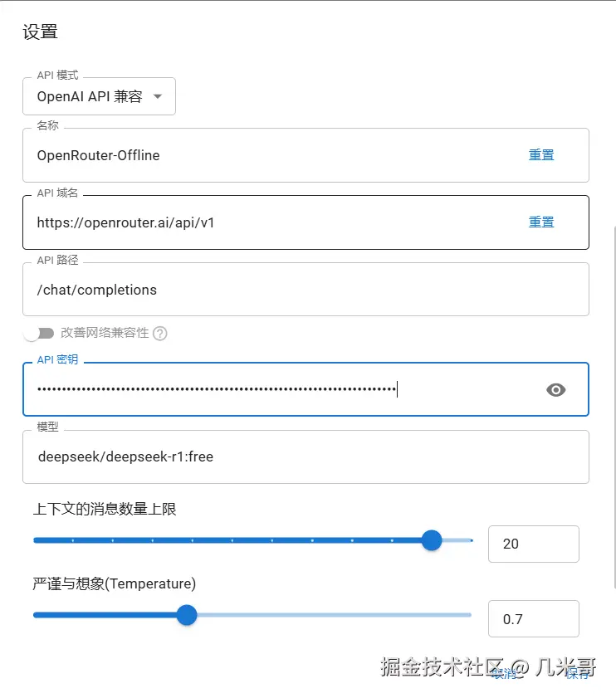The image size is (616, 698).
Task: Toggle network compatibility improvement on
Action: point(39,332)
